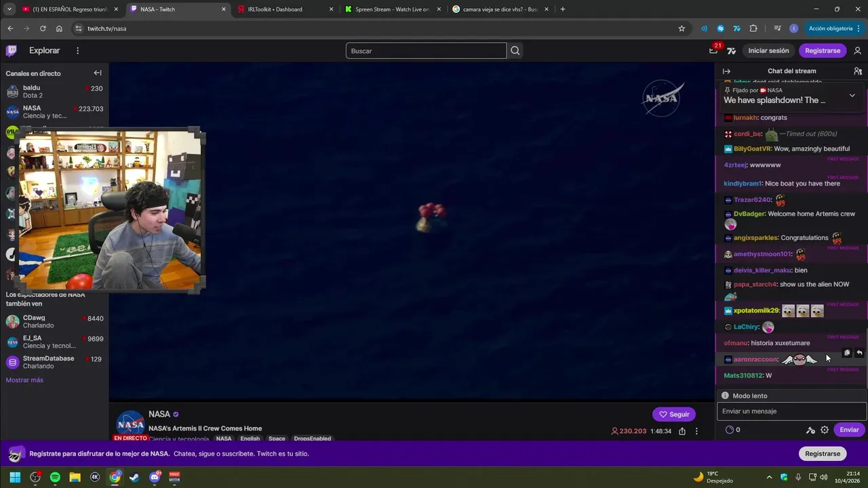Copy aaronraccoon's chat message
Screen dimensions: 868x488
[x=847, y=352]
